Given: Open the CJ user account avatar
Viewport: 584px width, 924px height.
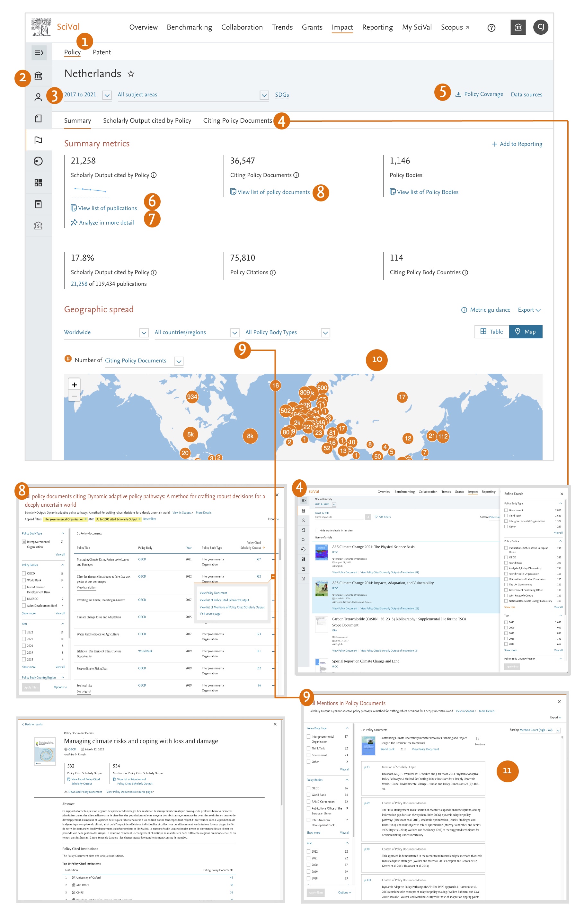Looking at the screenshot, I should pyautogui.click(x=541, y=27).
